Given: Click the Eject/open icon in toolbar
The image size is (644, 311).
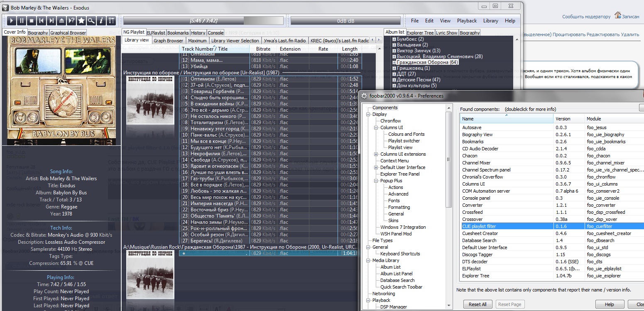Looking at the screenshot, I should 61,20.
